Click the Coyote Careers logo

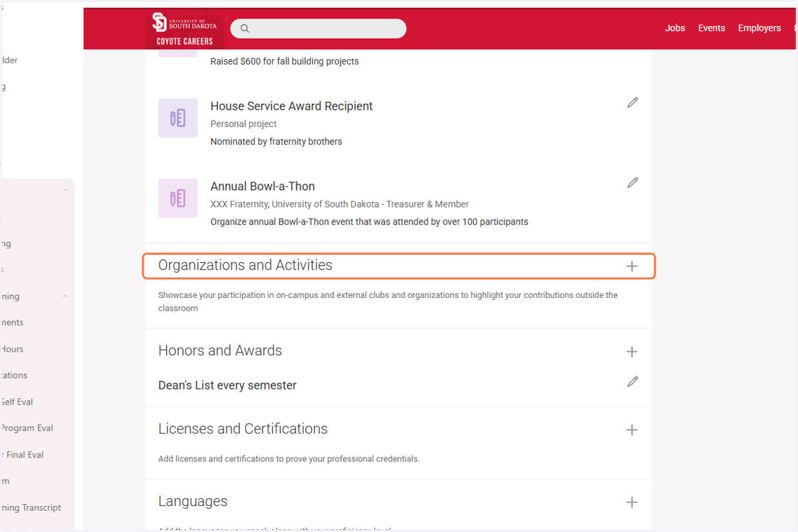click(184, 29)
